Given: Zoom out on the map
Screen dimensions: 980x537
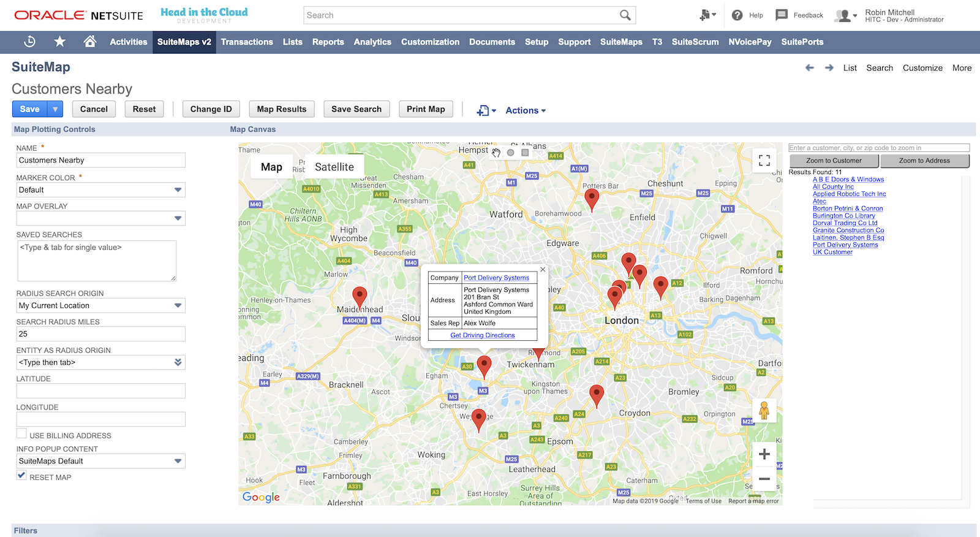Looking at the screenshot, I should click(764, 479).
